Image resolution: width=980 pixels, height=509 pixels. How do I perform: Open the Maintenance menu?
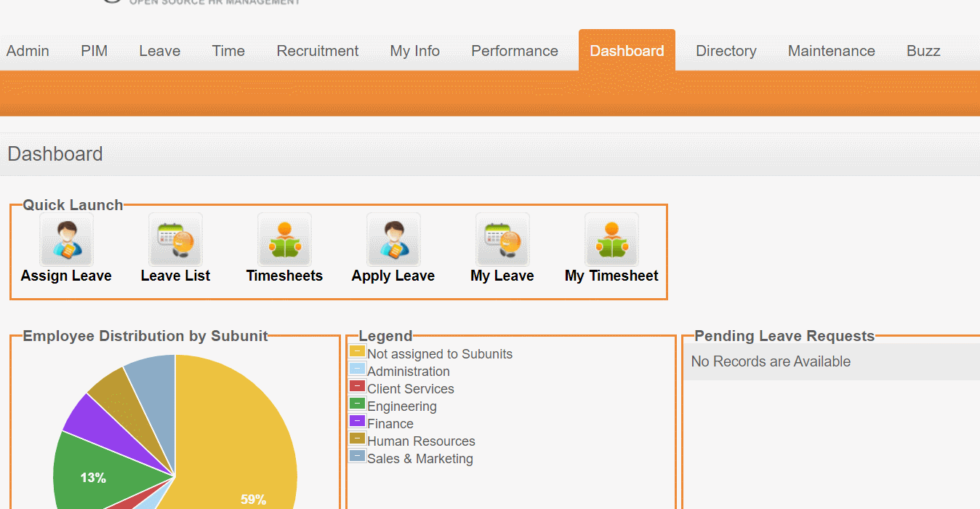point(832,51)
